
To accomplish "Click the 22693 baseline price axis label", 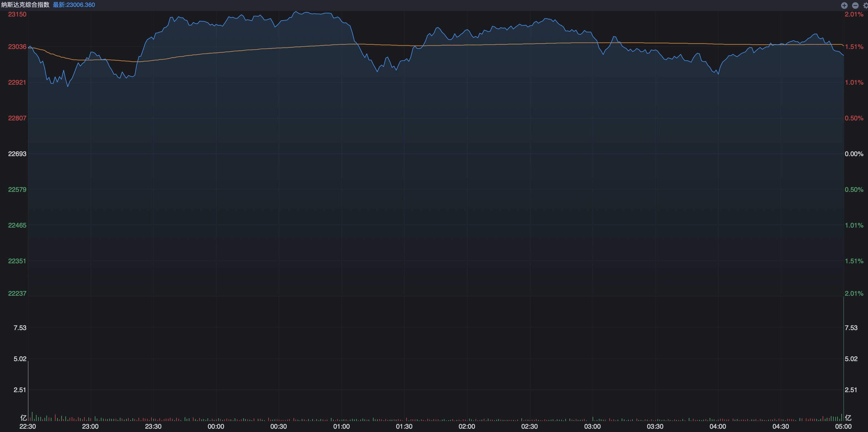I will pos(17,154).
